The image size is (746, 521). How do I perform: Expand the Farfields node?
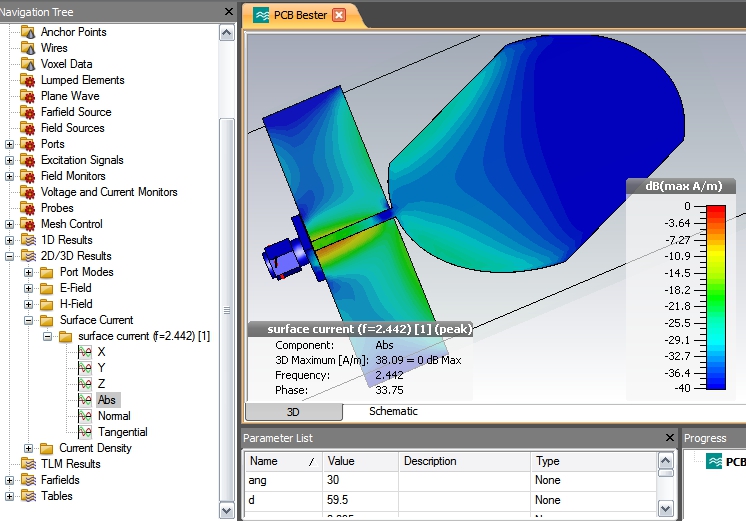[x=10, y=480]
